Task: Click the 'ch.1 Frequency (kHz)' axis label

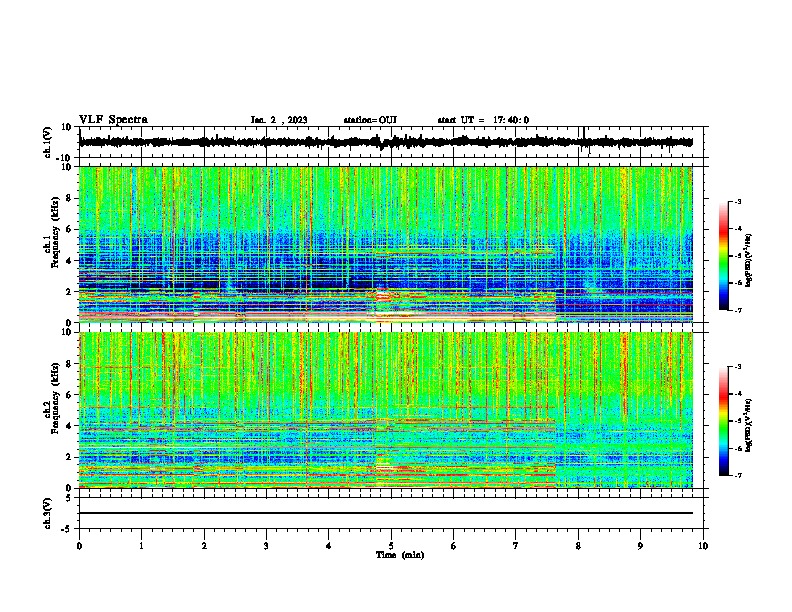Action: click(x=51, y=232)
